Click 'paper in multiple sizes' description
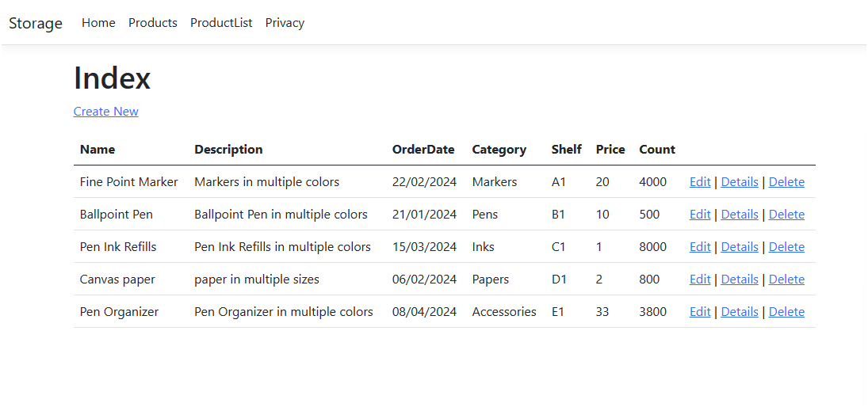Image resolution: width=868 pixels, height=407 pixels. 257,280
